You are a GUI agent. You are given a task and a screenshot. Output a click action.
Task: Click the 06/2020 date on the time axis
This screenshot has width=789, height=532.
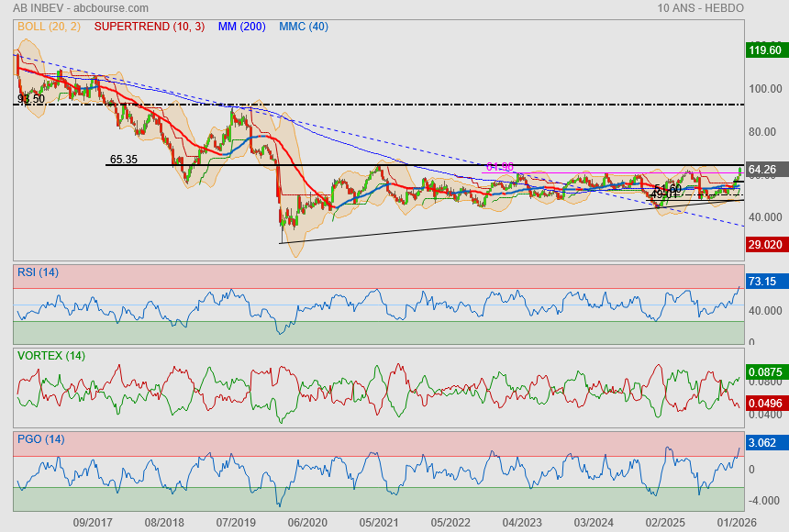tap(307, 521)
